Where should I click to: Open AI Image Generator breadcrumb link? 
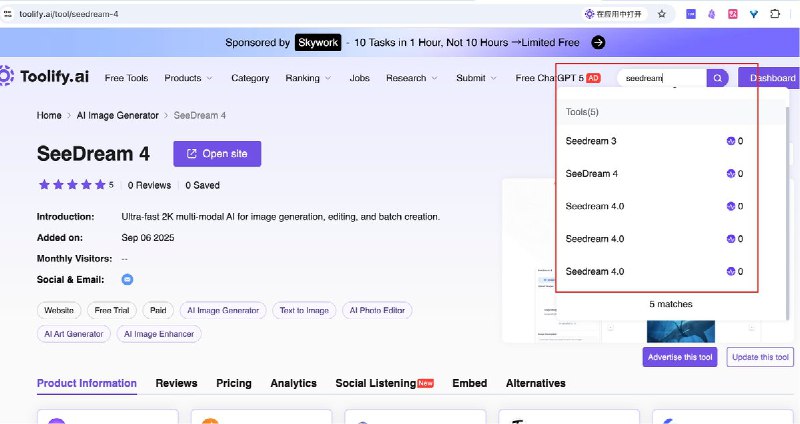pos(117,115)
